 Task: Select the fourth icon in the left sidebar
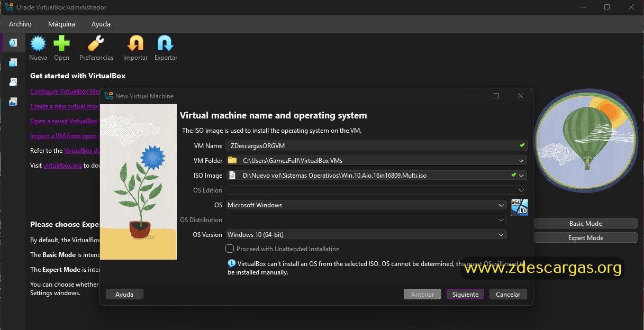[13, 102]
